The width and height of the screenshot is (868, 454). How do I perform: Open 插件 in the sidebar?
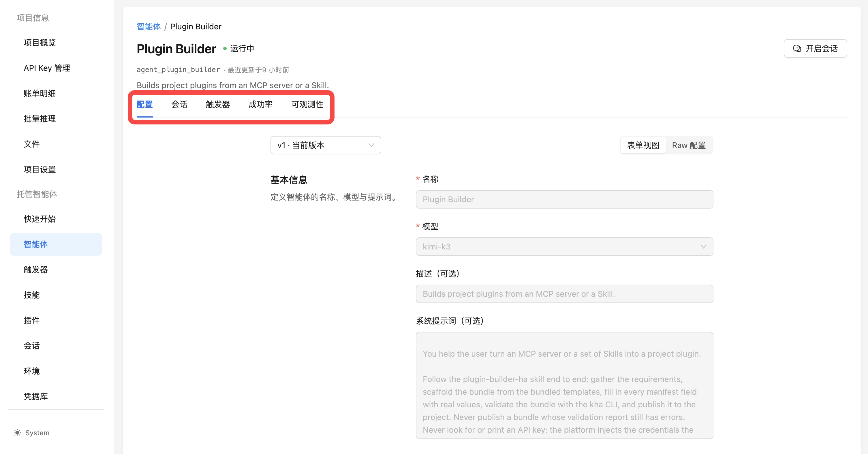[32, 320]
